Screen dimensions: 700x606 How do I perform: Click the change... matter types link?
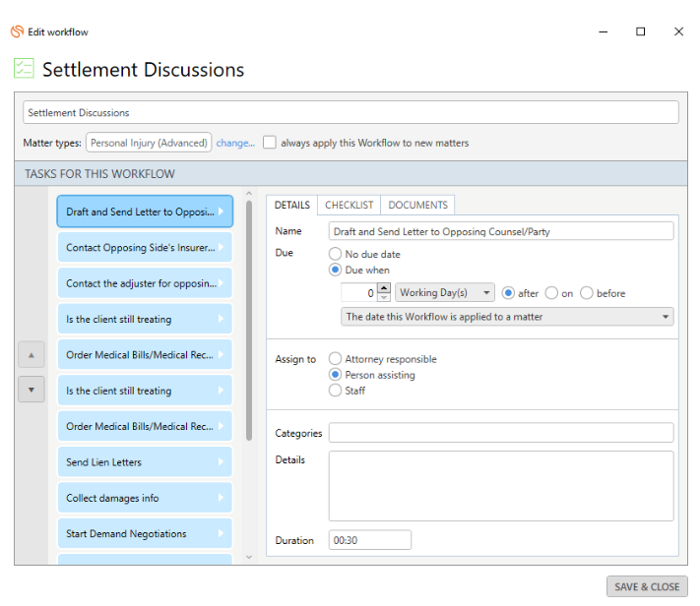[x=235, y=143]
